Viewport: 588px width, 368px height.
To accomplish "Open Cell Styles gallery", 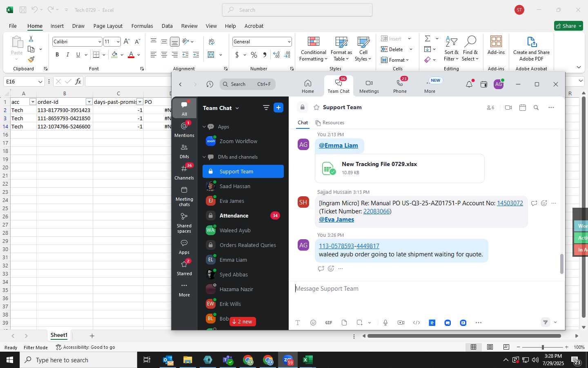I will (363, 49).
